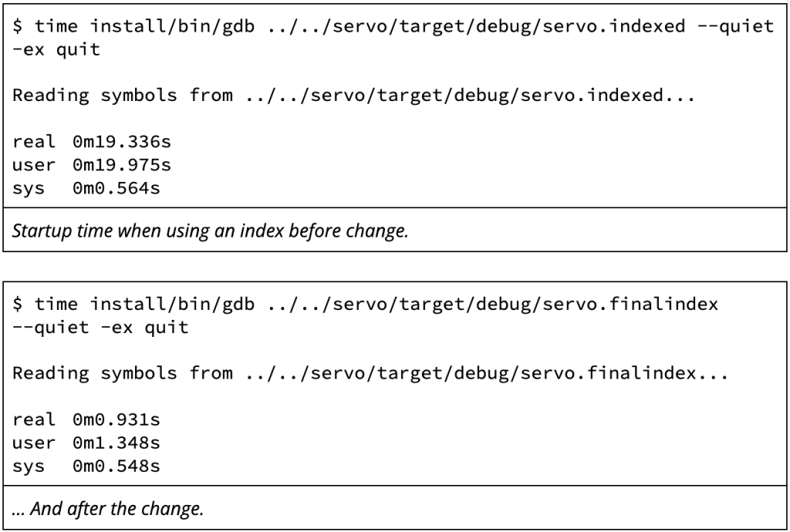Click the second command line ending in servo.finalindex
Screen dimensions: 790x532
365,304
